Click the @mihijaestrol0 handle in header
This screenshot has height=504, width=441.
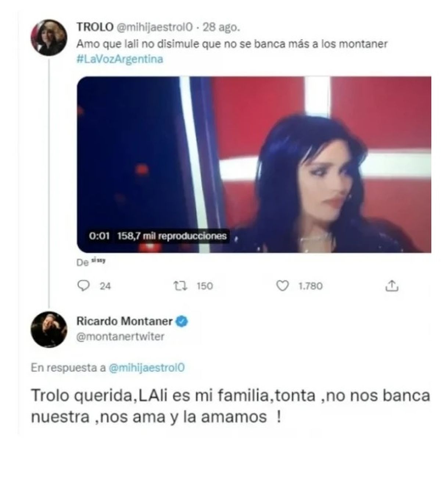154,27
